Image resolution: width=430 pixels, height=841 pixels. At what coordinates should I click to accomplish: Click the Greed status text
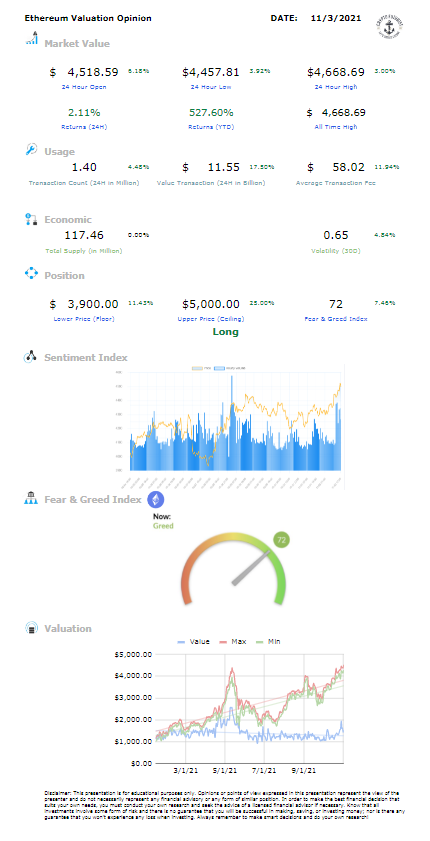tap(164, 526)
